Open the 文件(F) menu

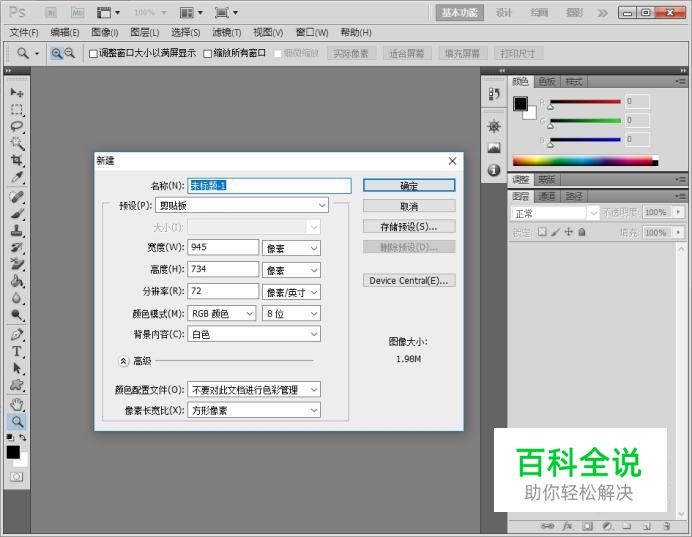click(x=24, y=33)
